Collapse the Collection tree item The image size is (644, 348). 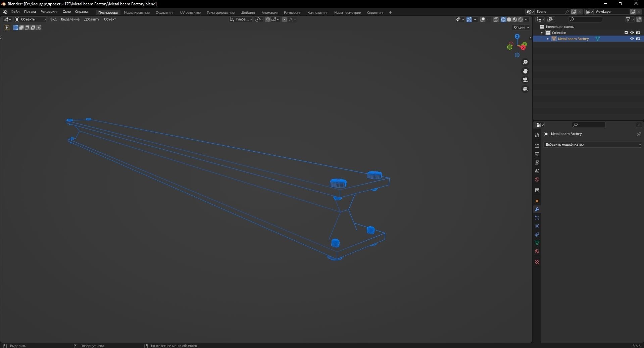(x=542, y=33)
